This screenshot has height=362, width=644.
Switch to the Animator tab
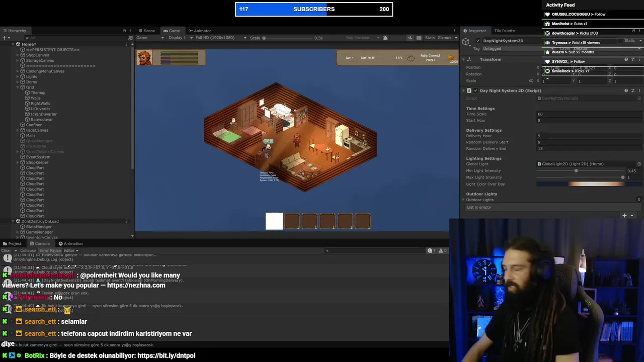point(200,31)
